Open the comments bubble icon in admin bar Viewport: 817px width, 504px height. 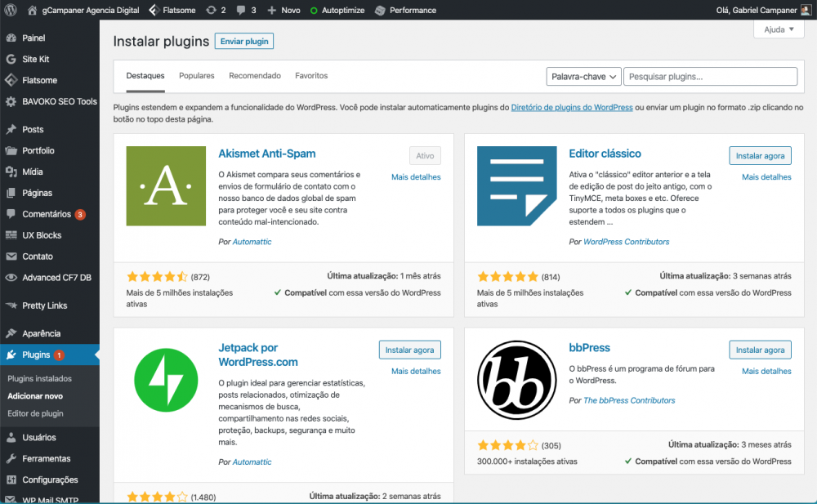tap(245, 10)
